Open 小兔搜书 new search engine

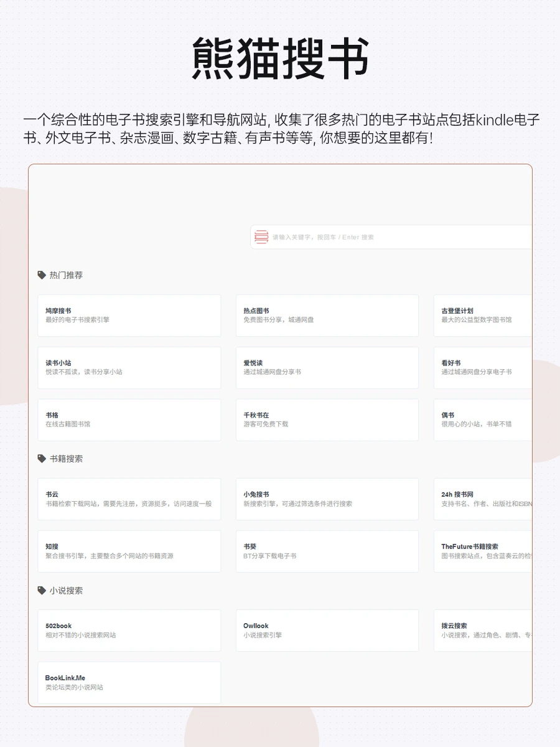(328, 499)
